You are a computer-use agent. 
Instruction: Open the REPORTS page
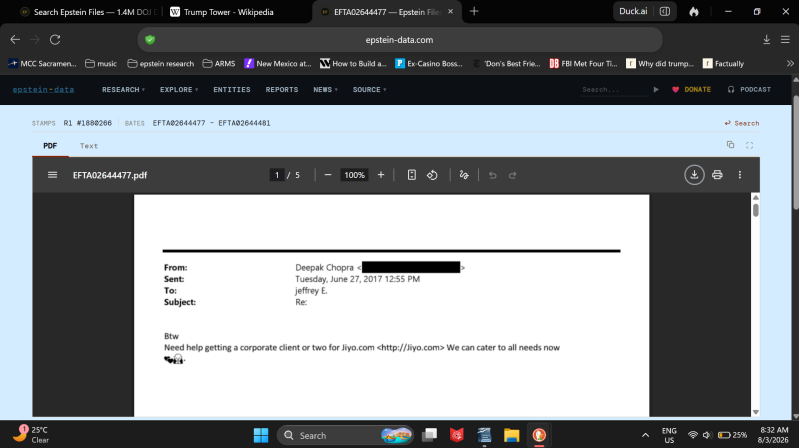tap(282, 90)
